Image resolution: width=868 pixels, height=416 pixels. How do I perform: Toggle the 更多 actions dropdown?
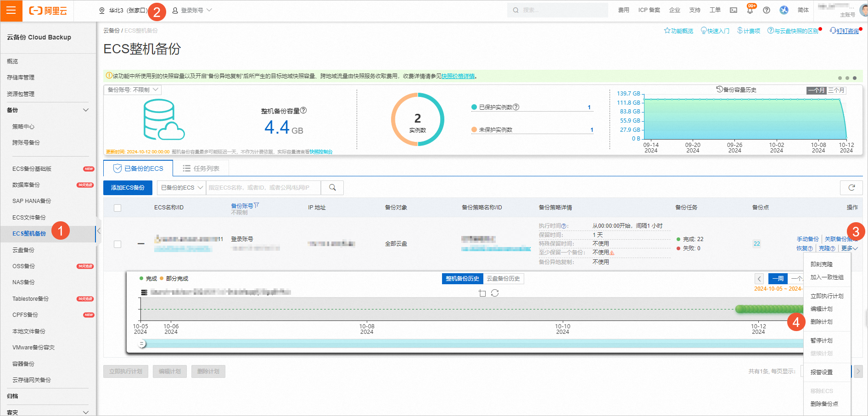coord(849,248)
